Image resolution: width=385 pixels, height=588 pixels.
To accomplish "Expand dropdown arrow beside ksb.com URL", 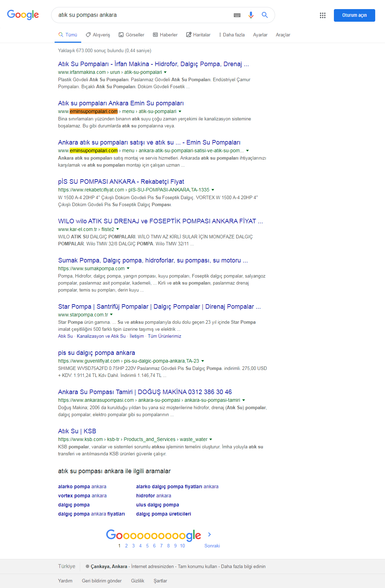I will (211, 439).
